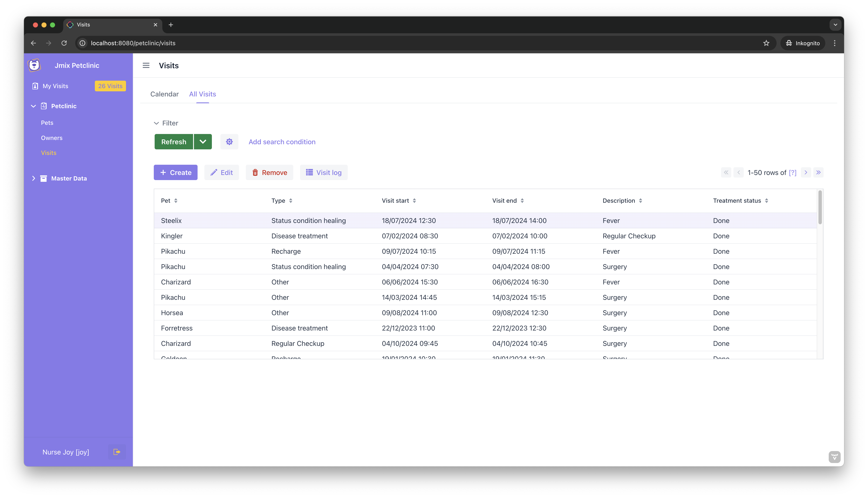The image size is (868, 498).
Task: Go to the last page of rows
Action: coord(818,172)
